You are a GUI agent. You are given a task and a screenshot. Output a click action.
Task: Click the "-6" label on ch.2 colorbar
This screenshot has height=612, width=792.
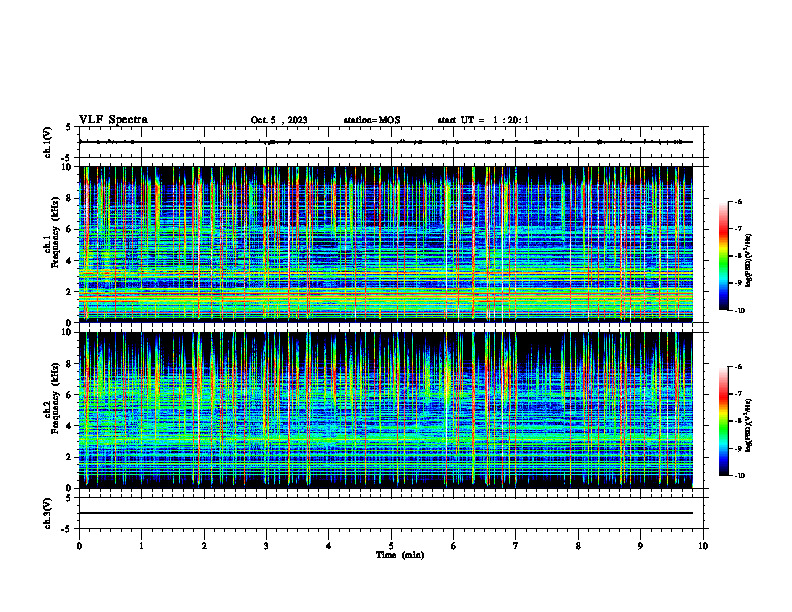[x=738, y=367]
